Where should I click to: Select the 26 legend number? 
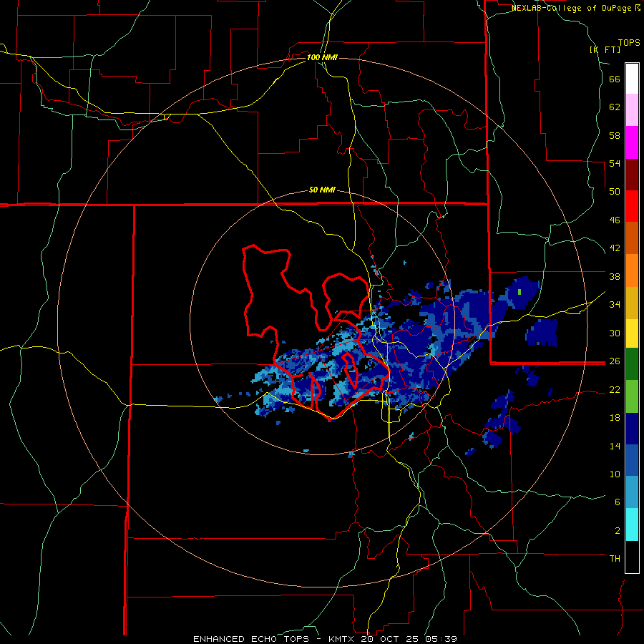[615, 361]
